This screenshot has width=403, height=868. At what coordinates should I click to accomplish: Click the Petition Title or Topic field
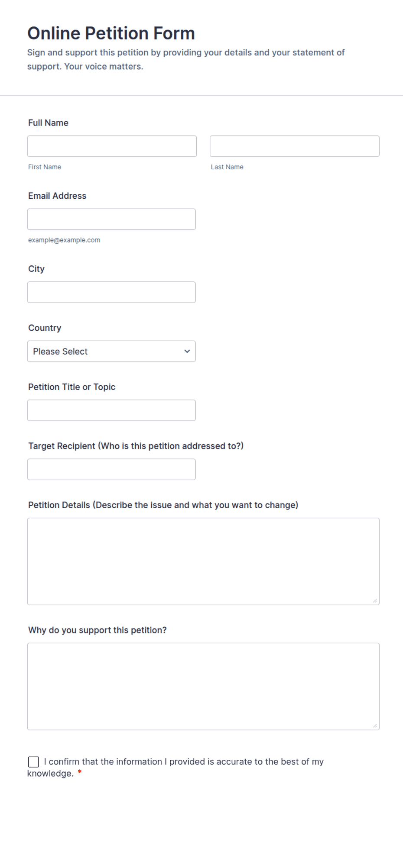(x=111, y=410)
